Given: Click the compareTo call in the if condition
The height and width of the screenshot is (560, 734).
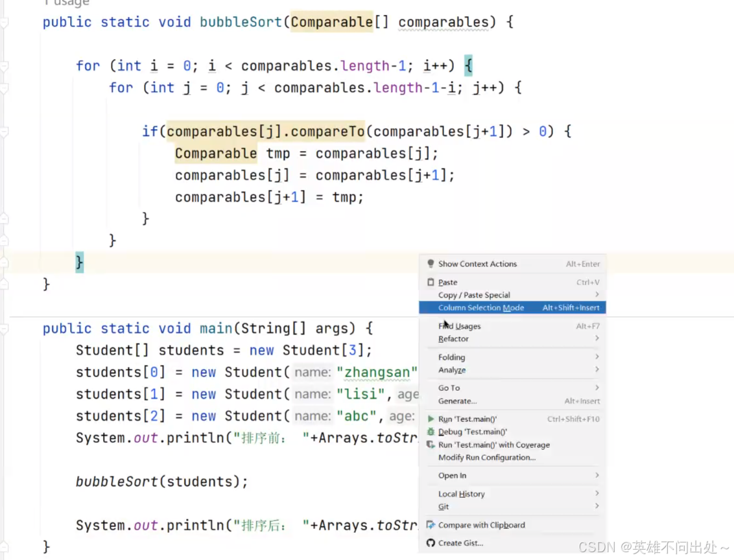Looking at the screenshot, I should pyautogui.click(x=327, y=132).
